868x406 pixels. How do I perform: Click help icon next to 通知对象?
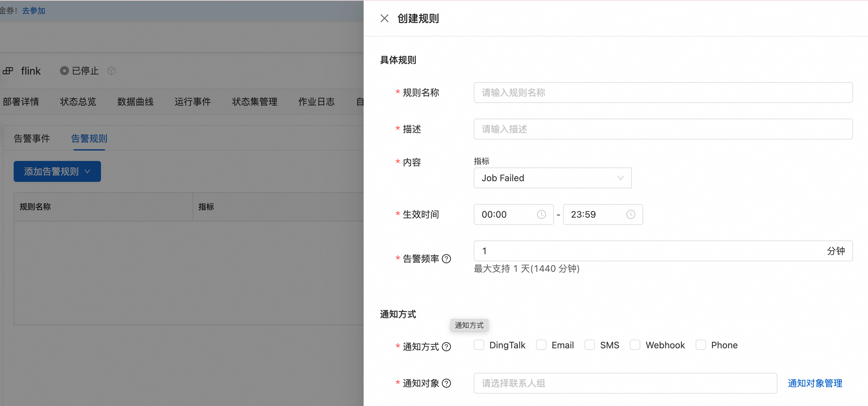[x=446, y=383]
